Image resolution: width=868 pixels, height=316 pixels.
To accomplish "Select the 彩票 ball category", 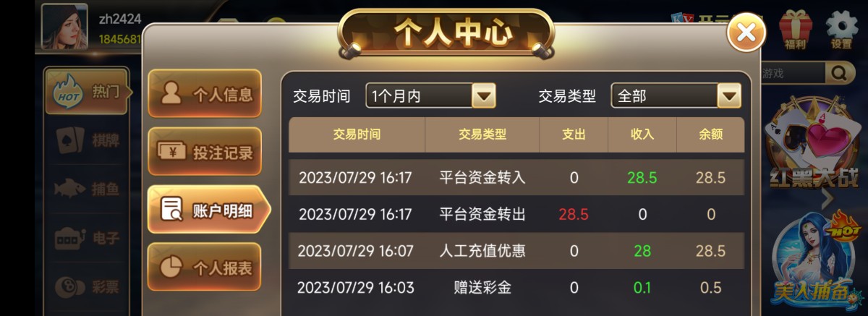I will [x=87, y=286].
